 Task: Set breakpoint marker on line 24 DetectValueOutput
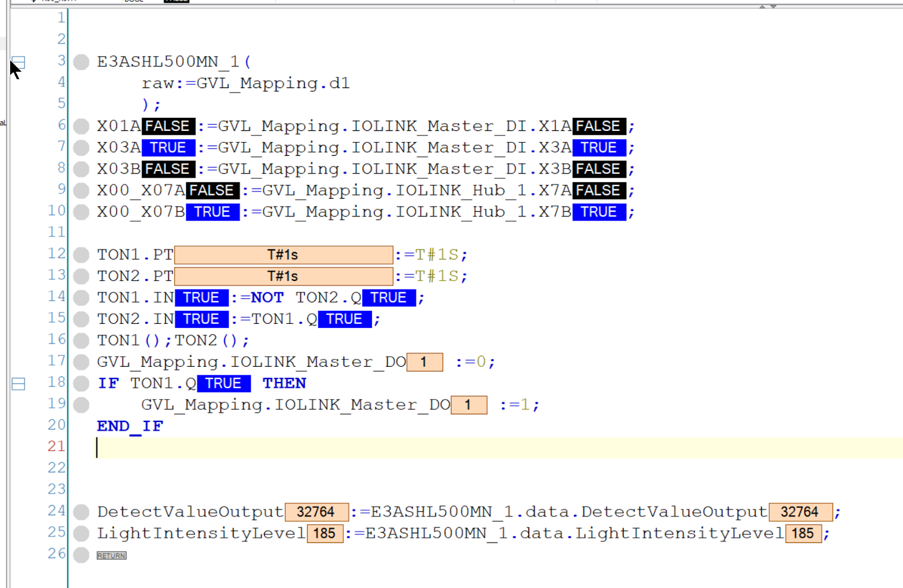click(x=81, y=512)
